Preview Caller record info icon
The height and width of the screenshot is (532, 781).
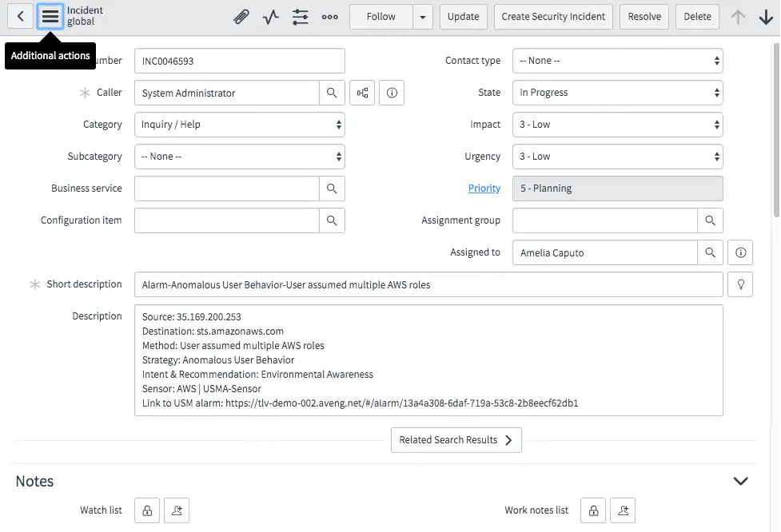[x=392, y=93]
